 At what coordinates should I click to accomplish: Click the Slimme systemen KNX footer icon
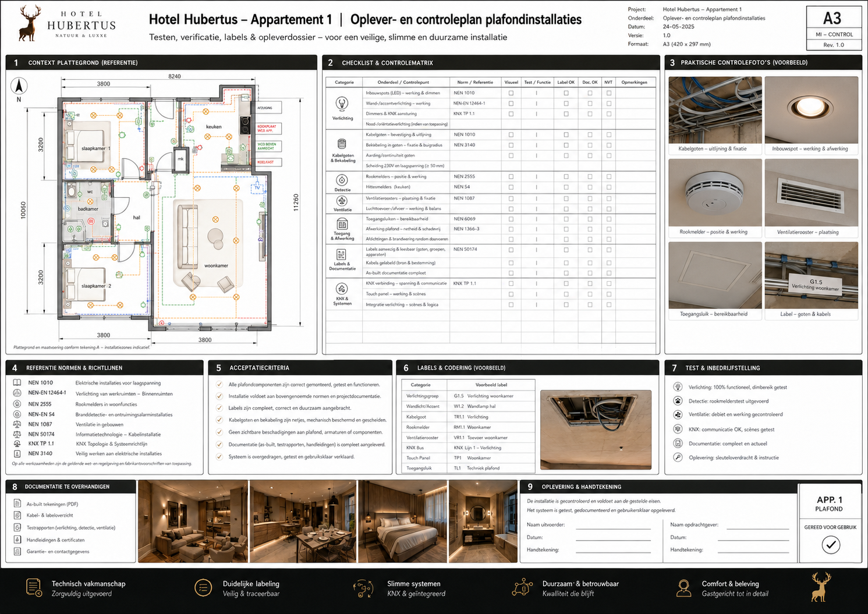363,588
